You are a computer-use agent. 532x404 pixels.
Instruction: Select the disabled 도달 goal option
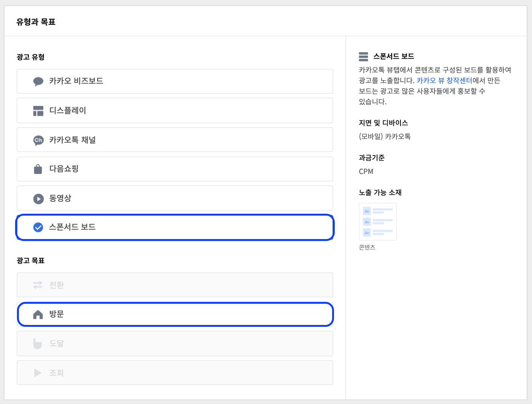175,343
